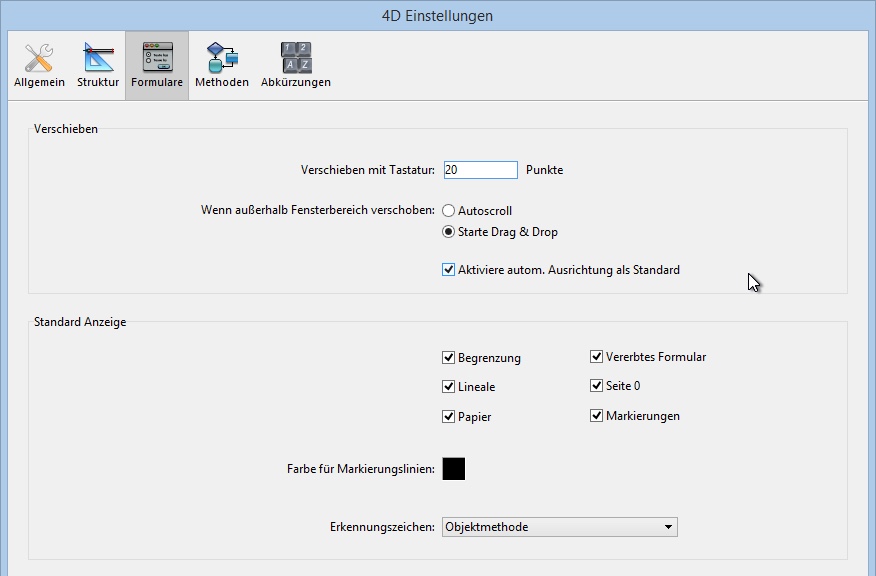
Task: Uncheck Aktiviere autom. Ausrichtung als Standard
Action: 449,270
